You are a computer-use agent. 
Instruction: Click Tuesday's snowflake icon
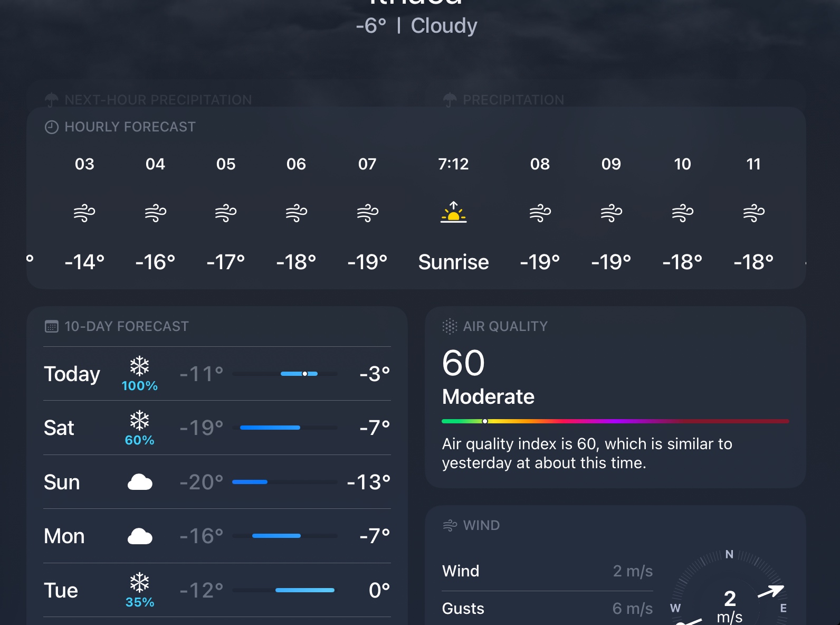click(x=140, y=583)
